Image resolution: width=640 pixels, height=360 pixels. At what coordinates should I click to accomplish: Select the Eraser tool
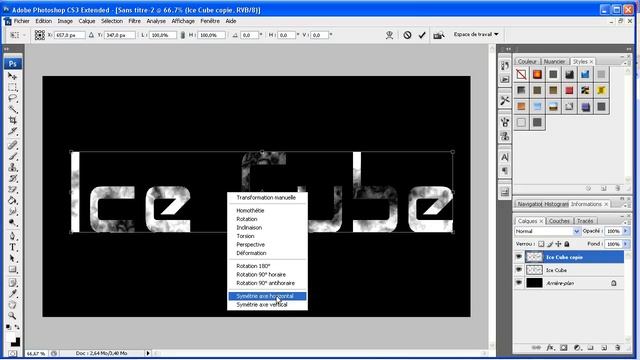coord(13,189)
